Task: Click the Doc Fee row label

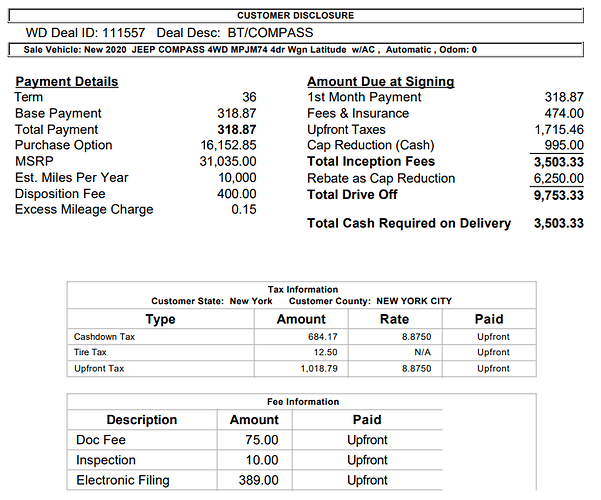Action: click(101, 440)
